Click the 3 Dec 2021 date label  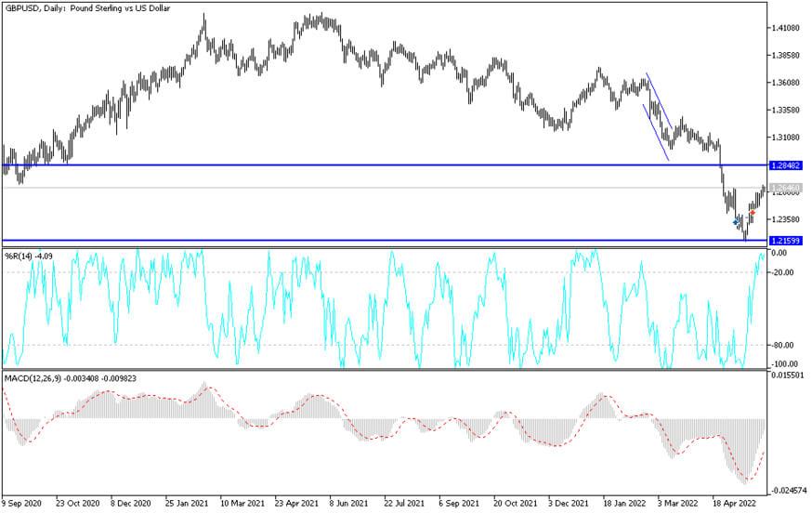pyautogui.click(x=568, y=503)
